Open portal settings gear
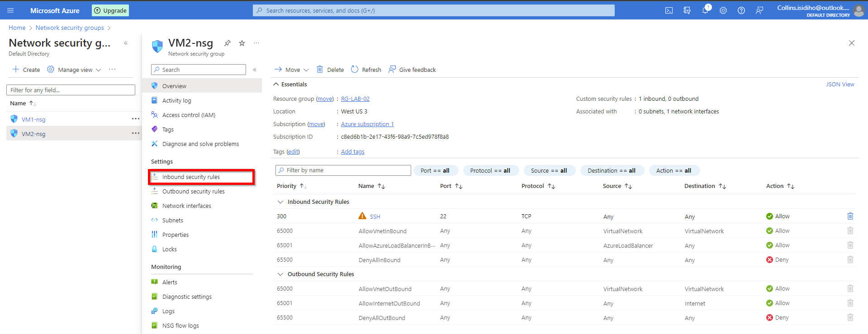Screen dimensions: 868x334 click(x=723, y=10)
